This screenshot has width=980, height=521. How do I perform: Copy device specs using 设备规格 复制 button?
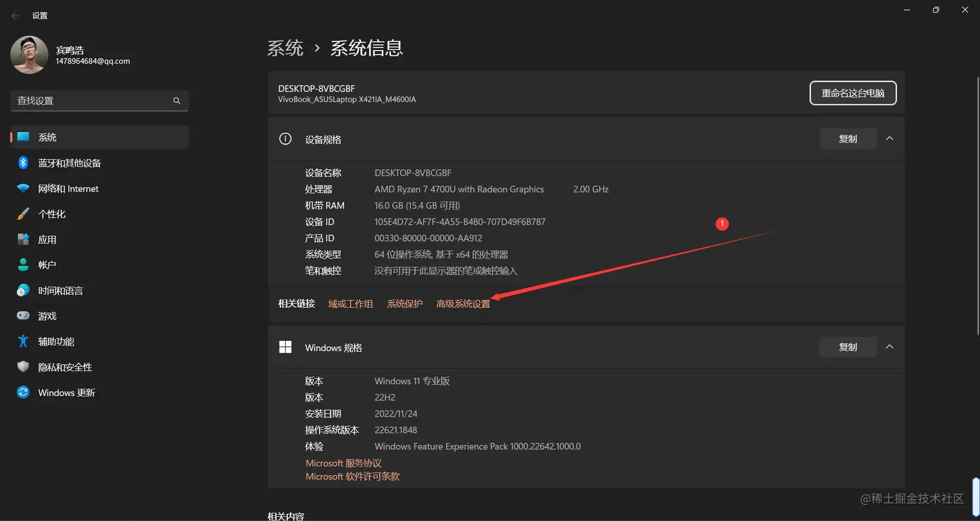pyautogui.click(x=848, y=139)
